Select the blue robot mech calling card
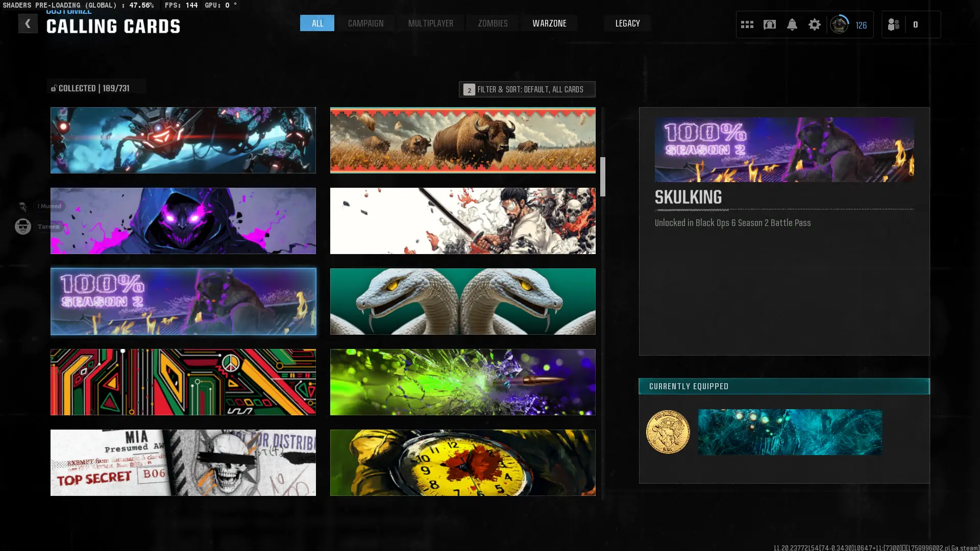Screen dimensions: 980x551 click(183, 140)
